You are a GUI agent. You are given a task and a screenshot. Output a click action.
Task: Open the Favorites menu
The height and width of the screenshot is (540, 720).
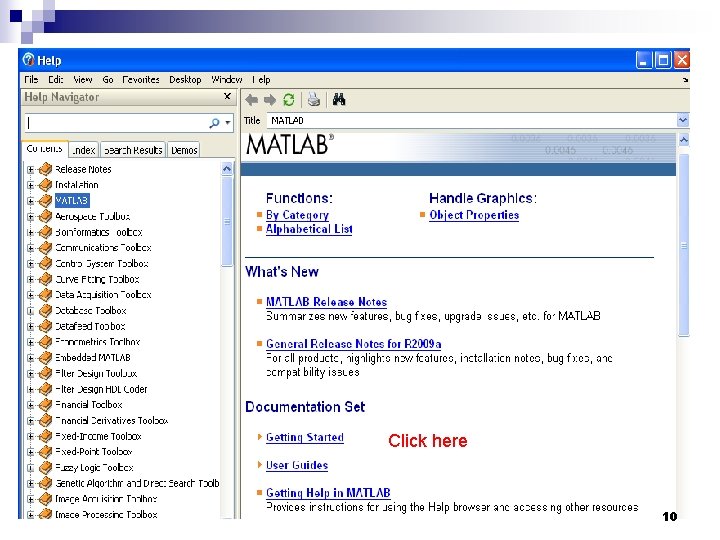coord(141,79)
